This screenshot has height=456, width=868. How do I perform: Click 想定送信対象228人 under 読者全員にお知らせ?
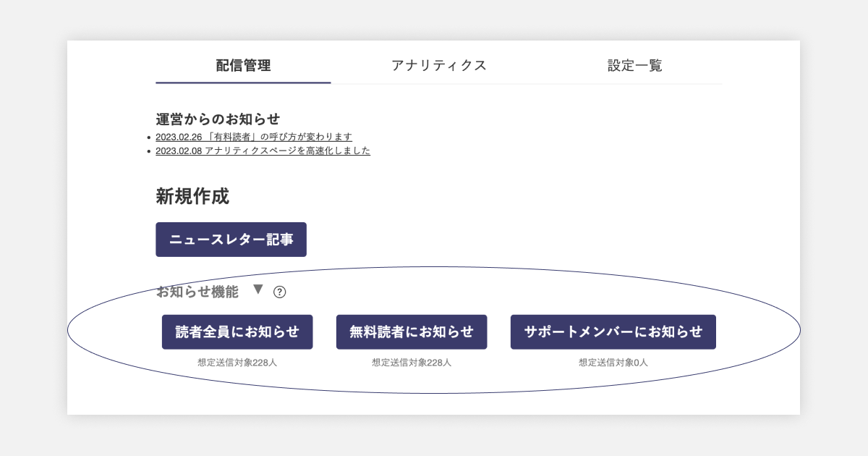(x=237, y=363)
